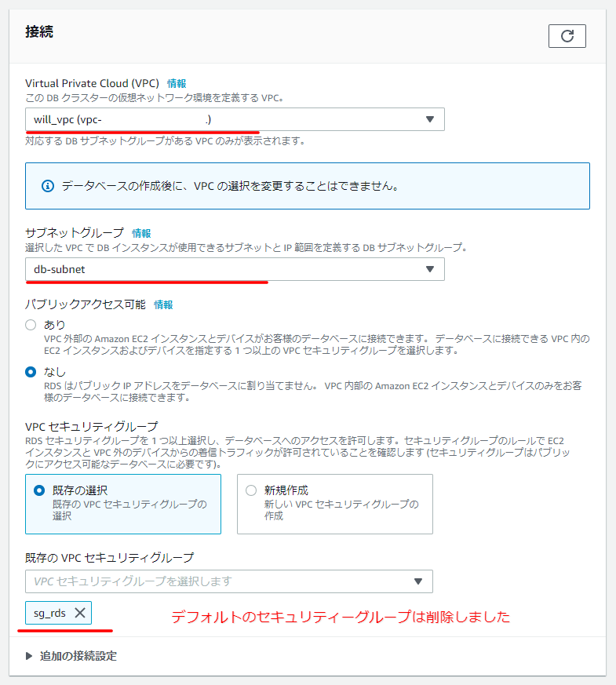
Task: Choose 新規作成 security group option
Action: coord(334,504)
